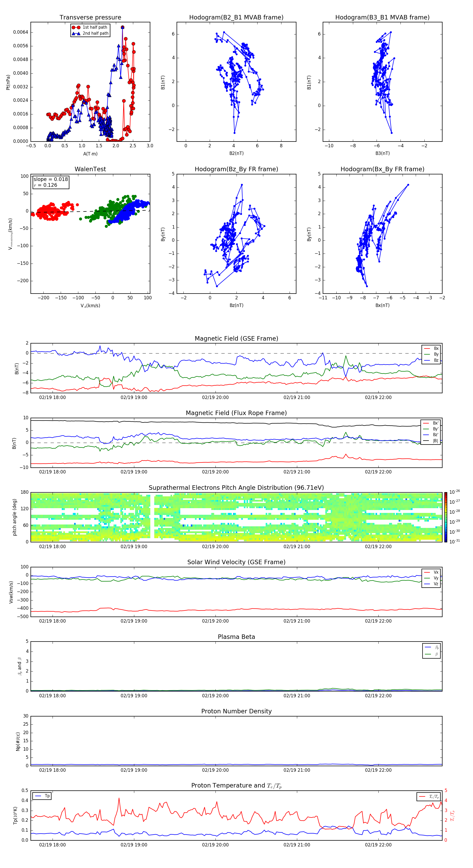Click the 'Vy' legend entry
The height and width of the screenshot is (868, 473).
coord(431,578)
